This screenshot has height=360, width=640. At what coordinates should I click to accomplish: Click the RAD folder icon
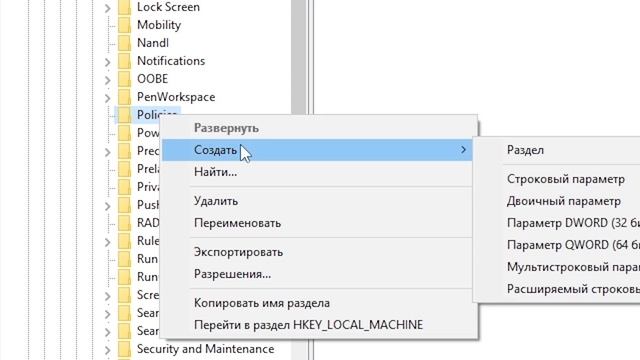[x=124, y=223]
